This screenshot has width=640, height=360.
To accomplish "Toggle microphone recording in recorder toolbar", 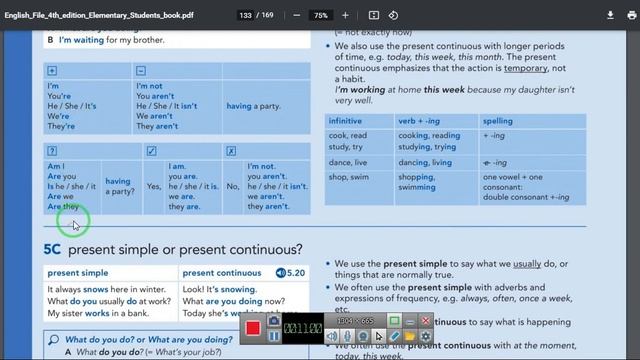I will (347, 336).
